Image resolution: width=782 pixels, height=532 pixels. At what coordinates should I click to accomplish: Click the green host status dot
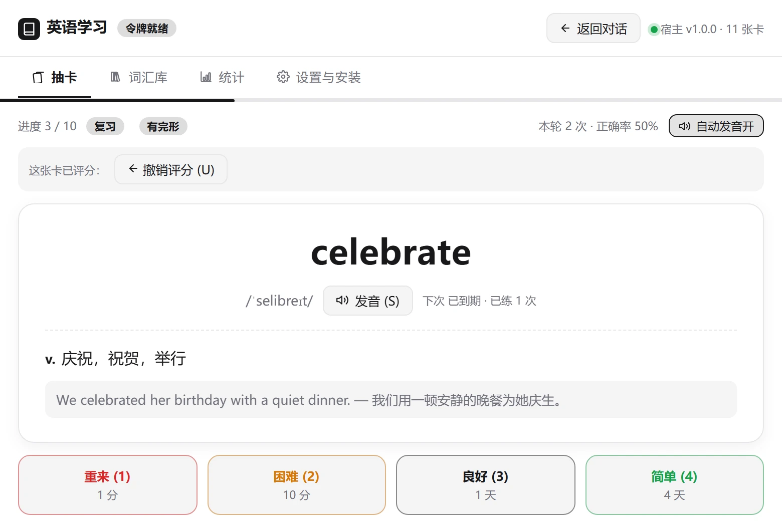pyautogui.click(x=654, y=30)
